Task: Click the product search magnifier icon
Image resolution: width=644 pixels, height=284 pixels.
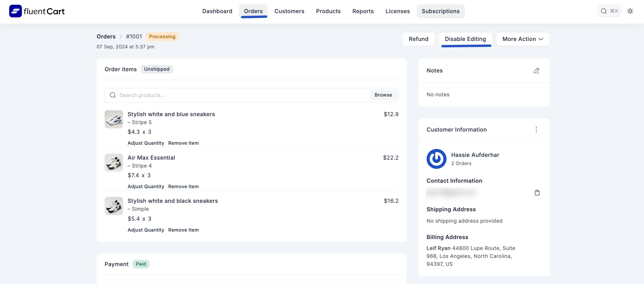Action: [113, 95]
